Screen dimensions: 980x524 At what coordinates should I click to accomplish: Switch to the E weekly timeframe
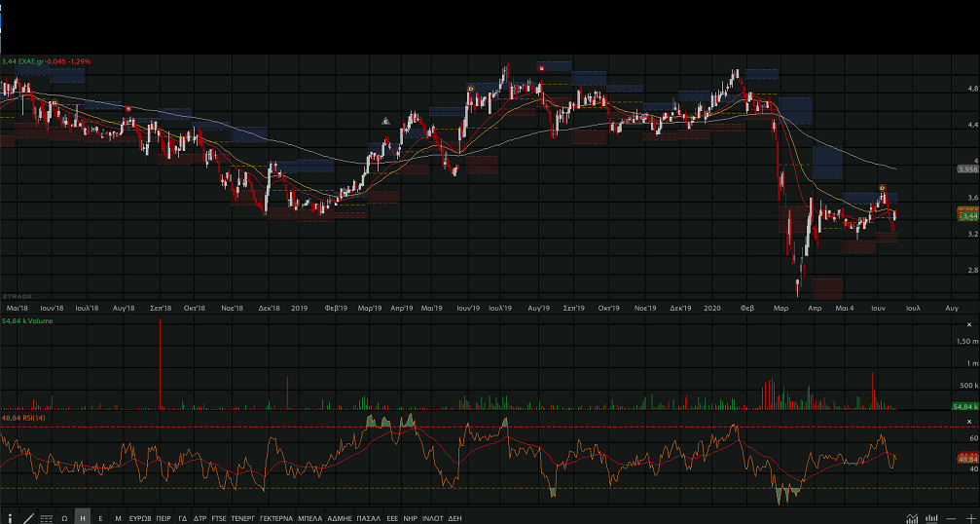tap(100, 518)
